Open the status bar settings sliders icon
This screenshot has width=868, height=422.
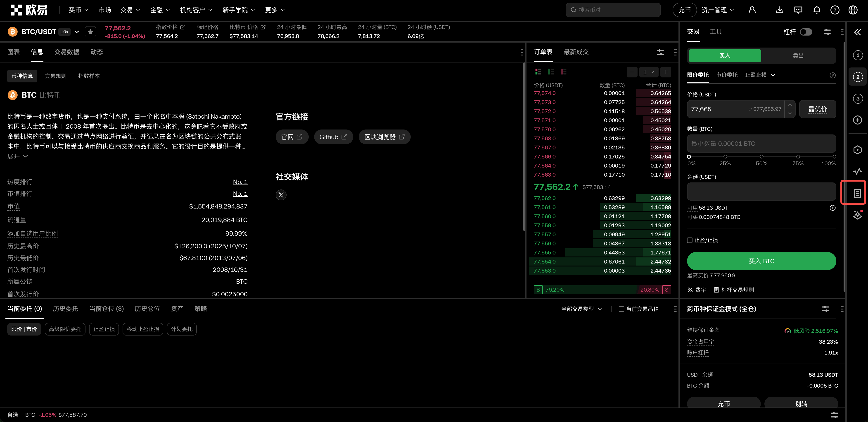[834, 415]
